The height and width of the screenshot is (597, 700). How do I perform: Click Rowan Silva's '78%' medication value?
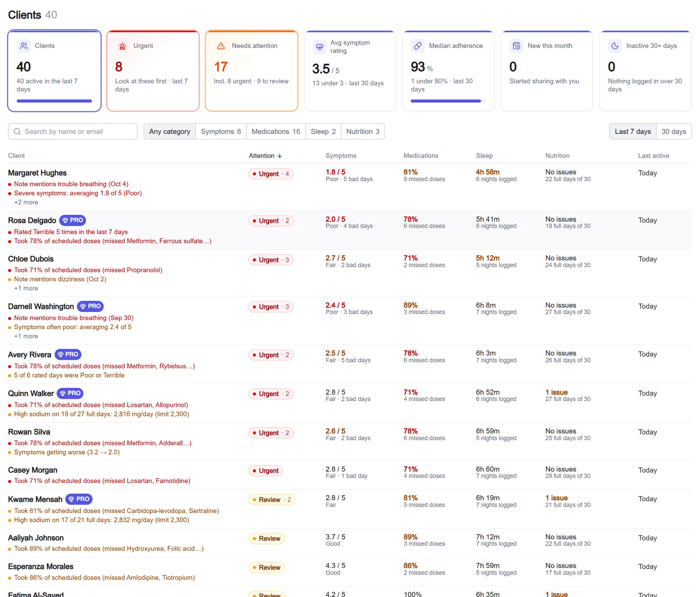(x=410, y=431)
